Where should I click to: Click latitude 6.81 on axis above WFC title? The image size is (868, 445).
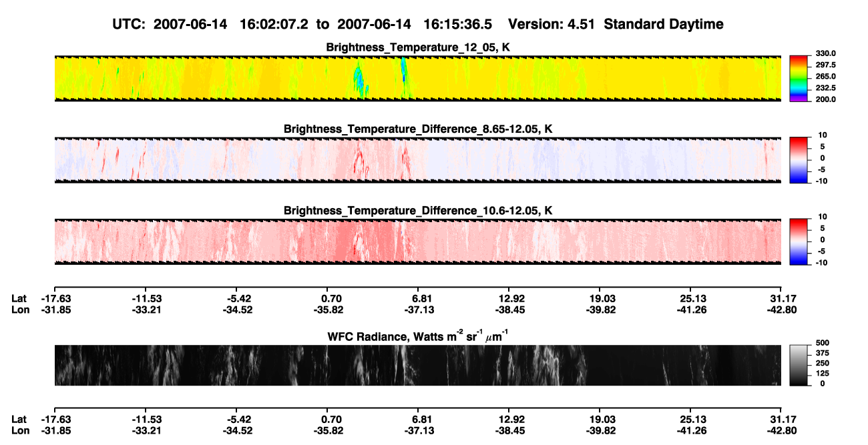click(422, 298)
